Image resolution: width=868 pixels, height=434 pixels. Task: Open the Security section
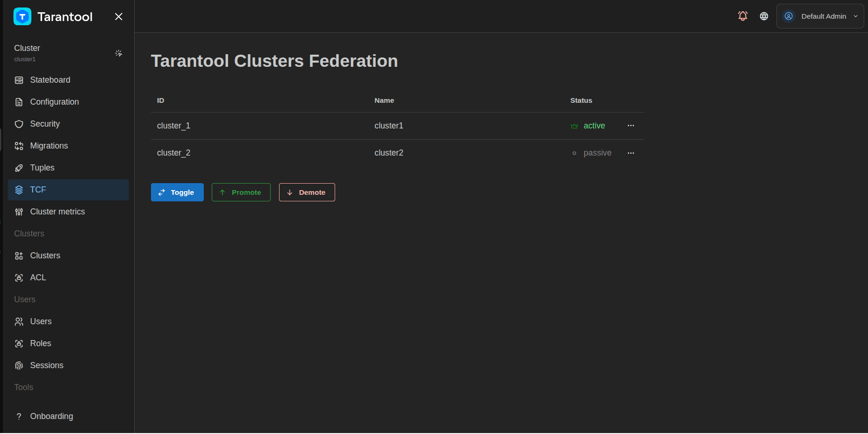tap(68, 124)
